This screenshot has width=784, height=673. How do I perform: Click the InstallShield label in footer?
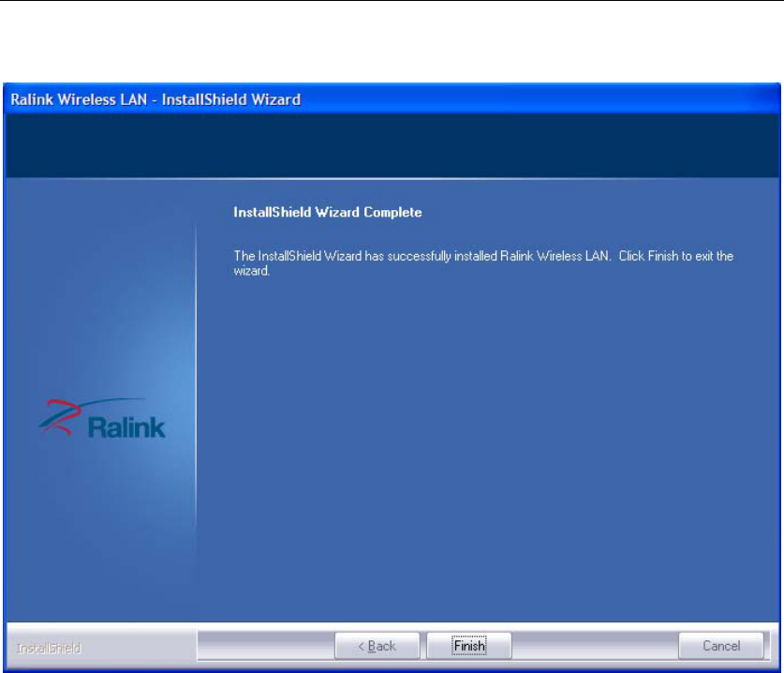point(49,649)
